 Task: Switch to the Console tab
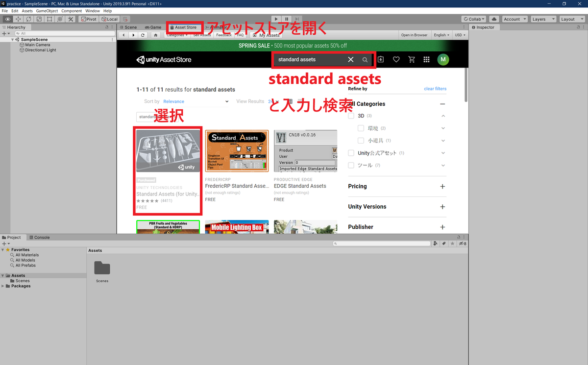(x=39, y=238)
